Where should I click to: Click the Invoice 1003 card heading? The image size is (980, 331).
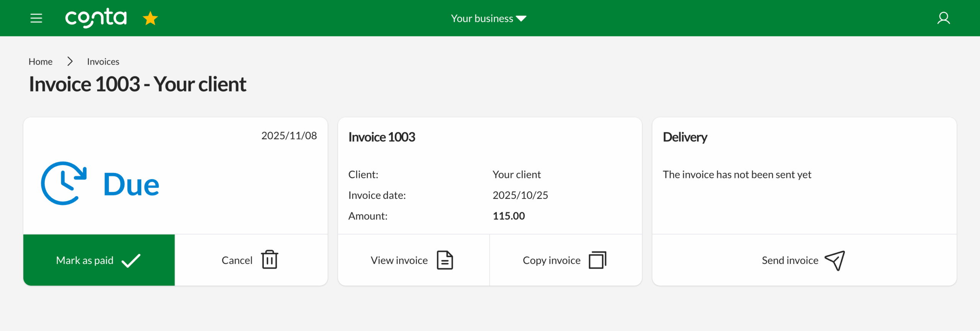pyautogui.click(x=382, y=137)
